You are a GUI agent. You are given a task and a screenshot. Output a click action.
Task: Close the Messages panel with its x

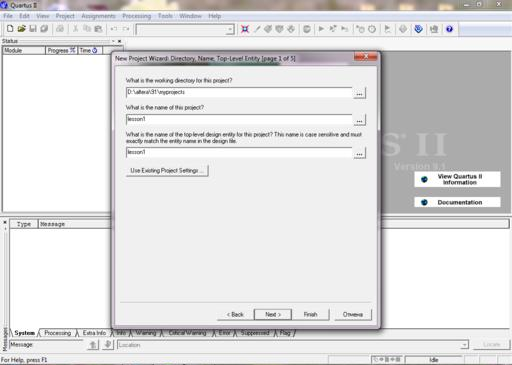[5, 222]
